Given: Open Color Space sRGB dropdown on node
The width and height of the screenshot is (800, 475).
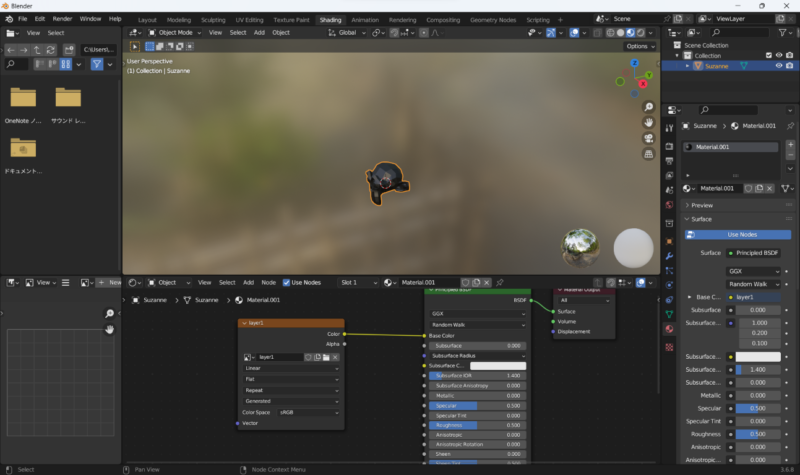Looking at the screenshot, I should pyautogui.click(x=309, y=412).
